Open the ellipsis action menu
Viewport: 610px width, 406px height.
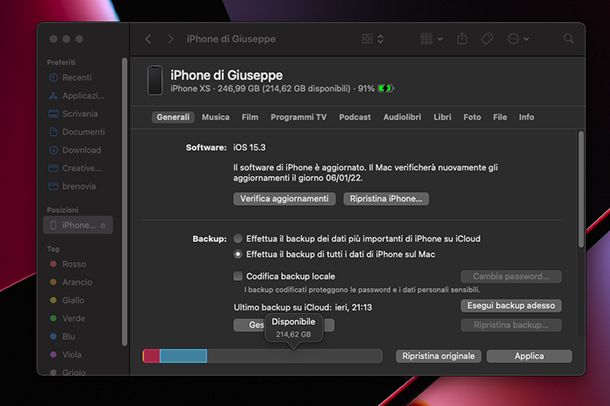coord(518,39)
